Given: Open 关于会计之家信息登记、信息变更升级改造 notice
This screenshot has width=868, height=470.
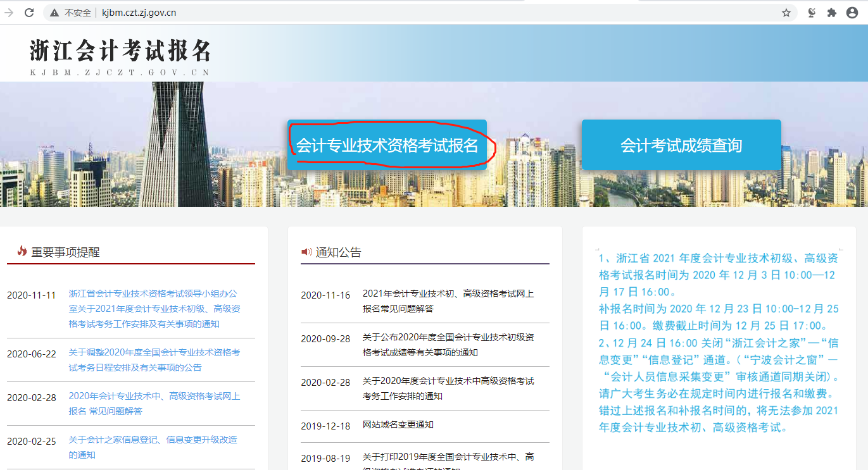Looking at the screenshot, I should [x=153, y=447].
